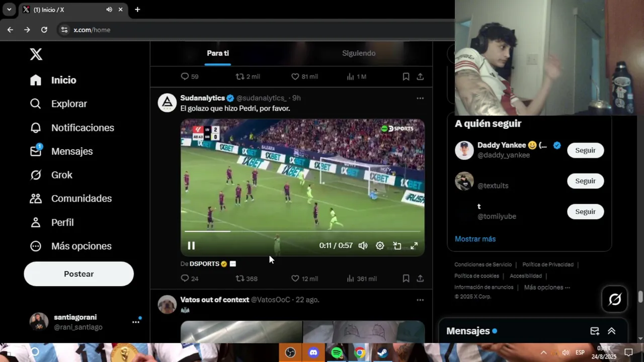Follow Daddy Yankee
The width and height of the screenshot is (644, 362).
pyautogui.click(x=585, y=150)
